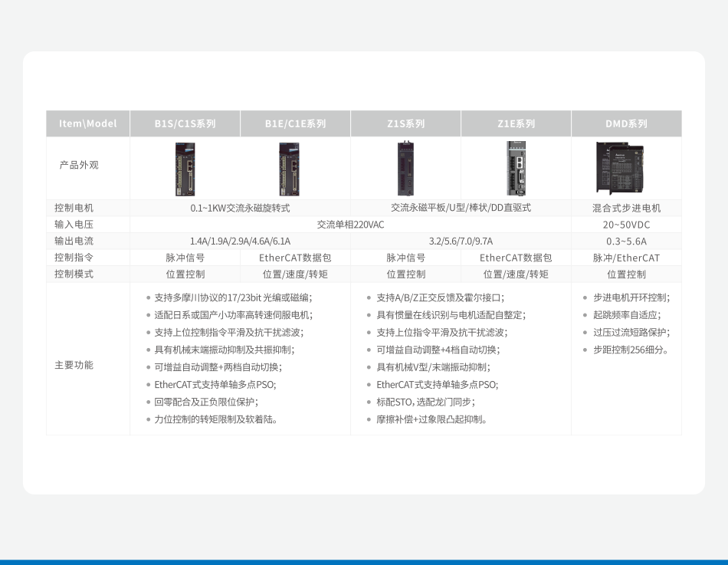Viewport: 728px width, 565px height.
Task: Click 过压过流短路保护 line
Action: tap(631, 333)
